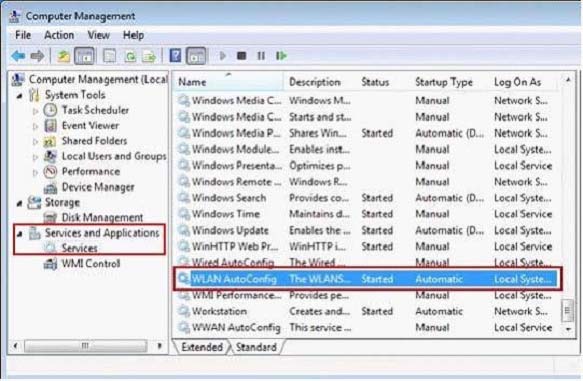Toggle Show/Hide Console Tree toolbar icon
This screenshot has width=583, height=381.
84,56
